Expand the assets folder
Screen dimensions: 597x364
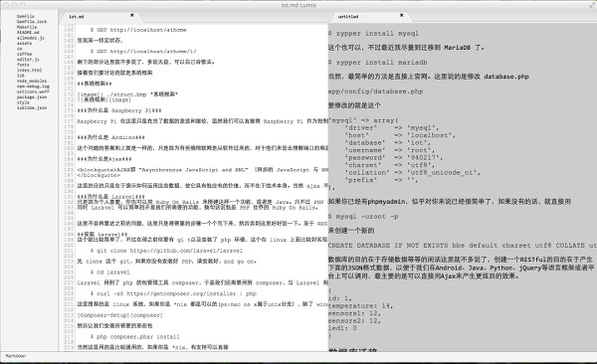point(24,43)
